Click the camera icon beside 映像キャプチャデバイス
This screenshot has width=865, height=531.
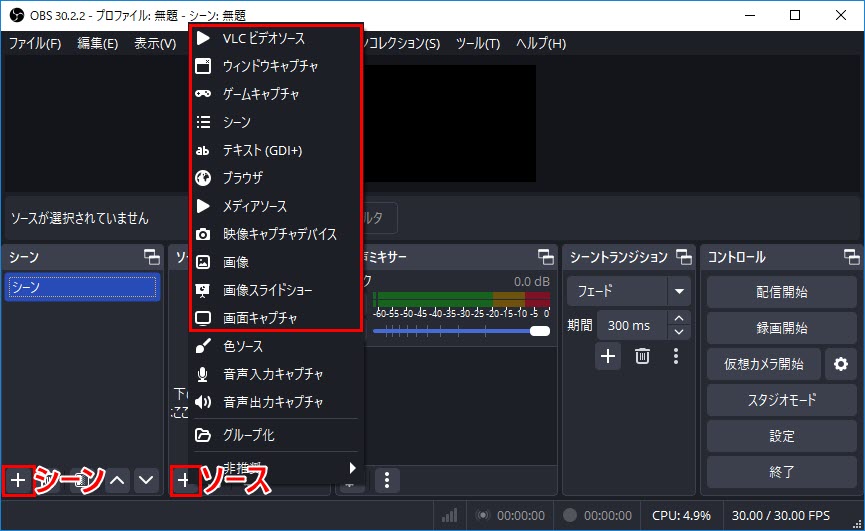(x=203, y=234)
